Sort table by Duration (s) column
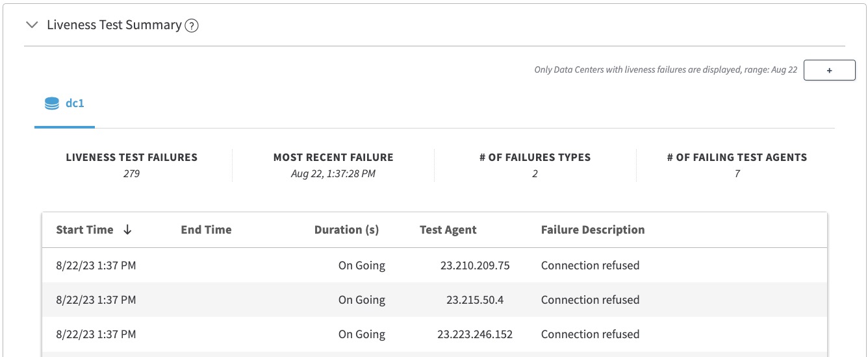The image size is (868, 357). [346, 230]
